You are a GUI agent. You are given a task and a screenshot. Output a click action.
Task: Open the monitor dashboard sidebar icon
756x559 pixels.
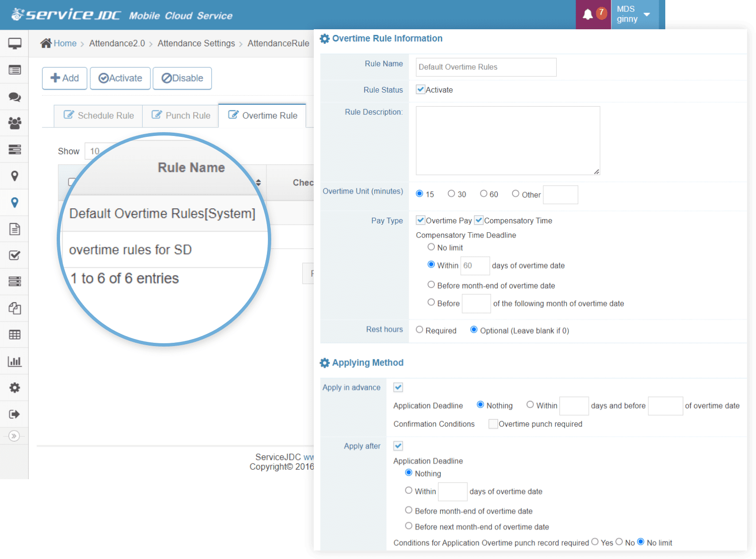click(15, 43)
